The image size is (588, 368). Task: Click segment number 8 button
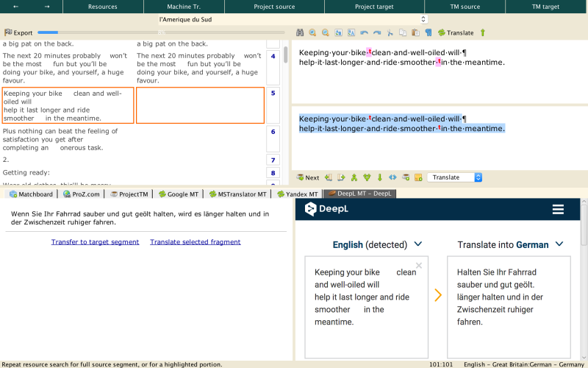(273, 173)
